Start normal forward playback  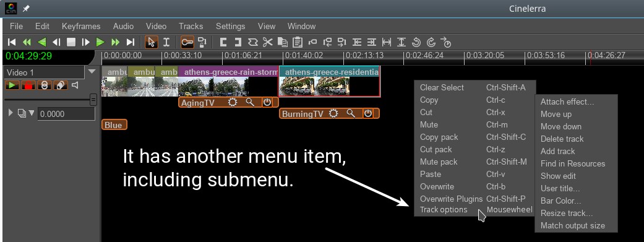point(100,42)
